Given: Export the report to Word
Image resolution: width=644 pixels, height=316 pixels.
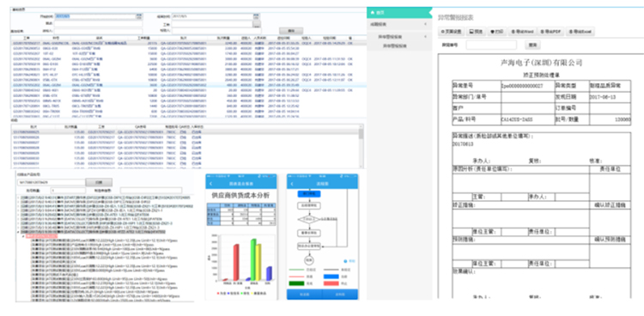Looking at the screenshot, I should click(x=522, y=31).
